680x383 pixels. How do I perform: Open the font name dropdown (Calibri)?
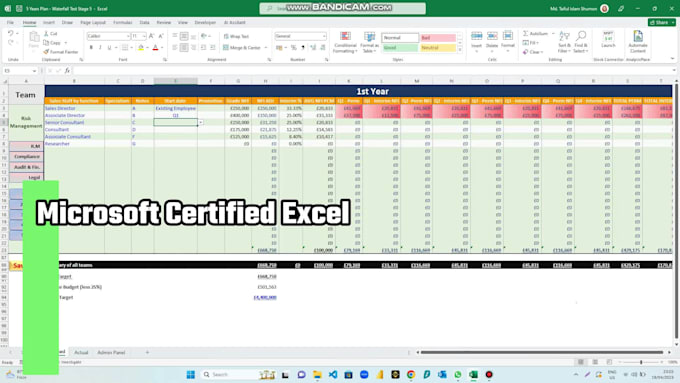[128, 36]
